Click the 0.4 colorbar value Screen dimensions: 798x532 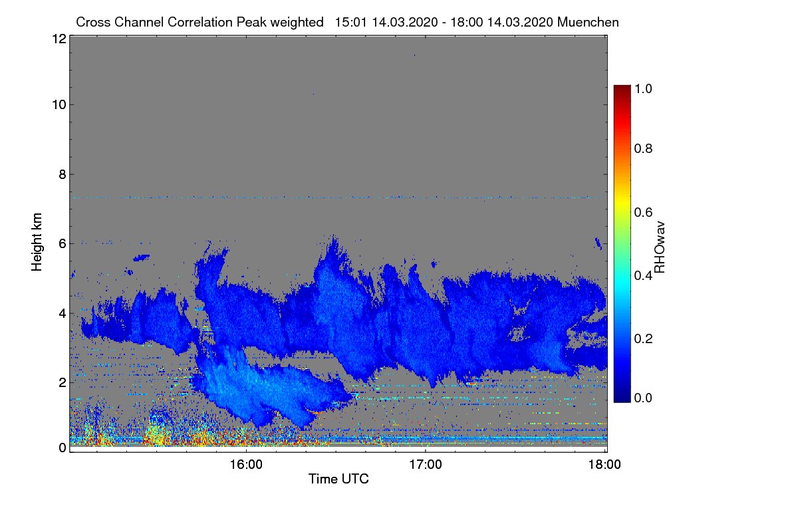643,275
